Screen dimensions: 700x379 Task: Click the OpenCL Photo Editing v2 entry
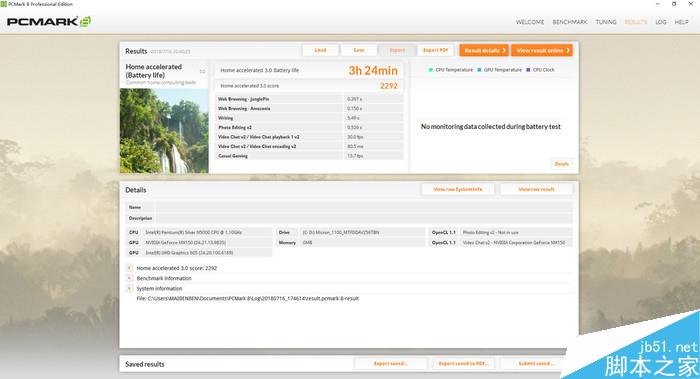click(500, 233)
